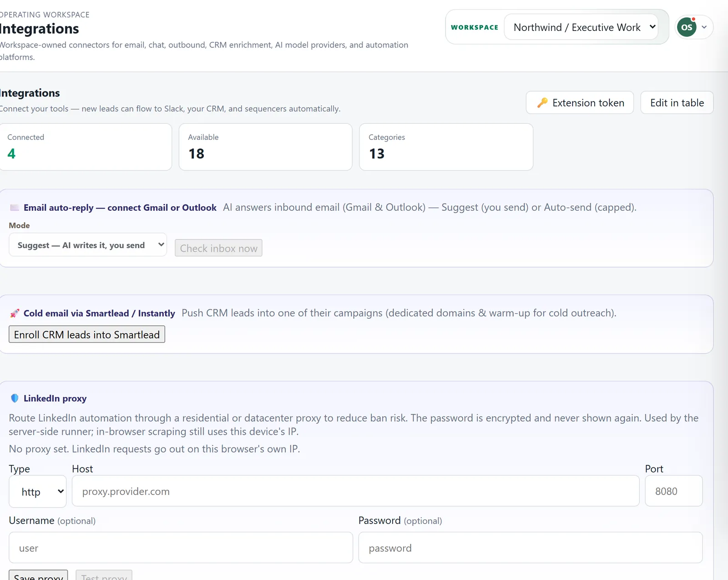Screen dimensions: 728x580
Task: Click the Check inbox now button
Action: pyautogui.click(x=218, y=248)
